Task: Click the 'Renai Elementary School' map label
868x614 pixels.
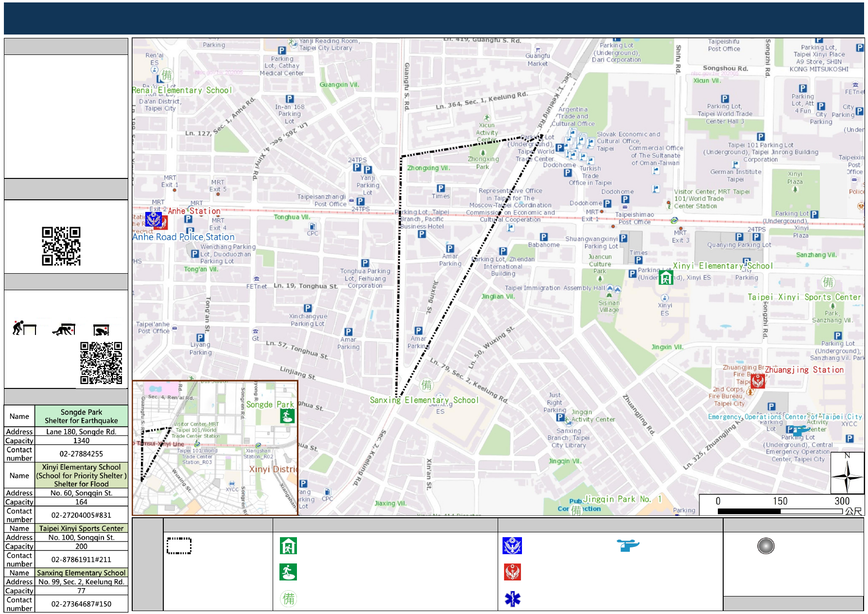Action: (182, 90)
